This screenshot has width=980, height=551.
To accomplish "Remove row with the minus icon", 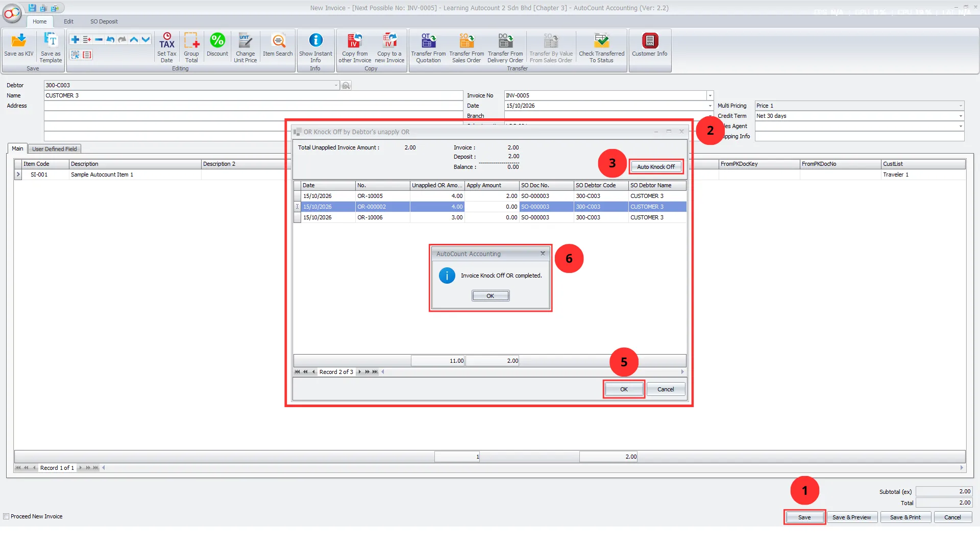I will [x=99, y=39].
